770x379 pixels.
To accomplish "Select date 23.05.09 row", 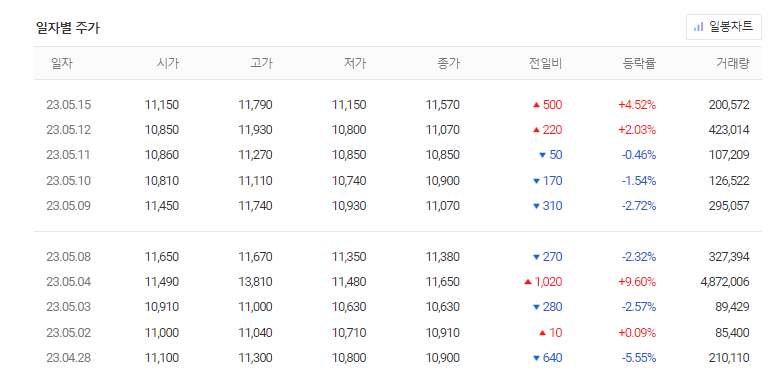I will 398,206.
